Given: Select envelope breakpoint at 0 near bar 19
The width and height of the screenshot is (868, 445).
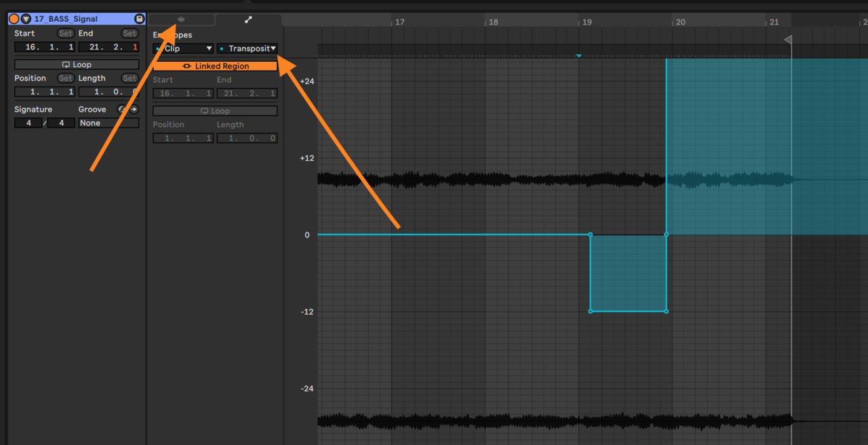Looking at the screenshot, I should pos(591,235).
